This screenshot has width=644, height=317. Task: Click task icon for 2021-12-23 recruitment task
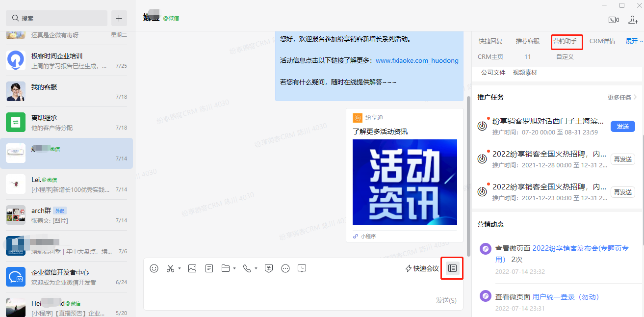pyautogui.click(x=482, y=192)
